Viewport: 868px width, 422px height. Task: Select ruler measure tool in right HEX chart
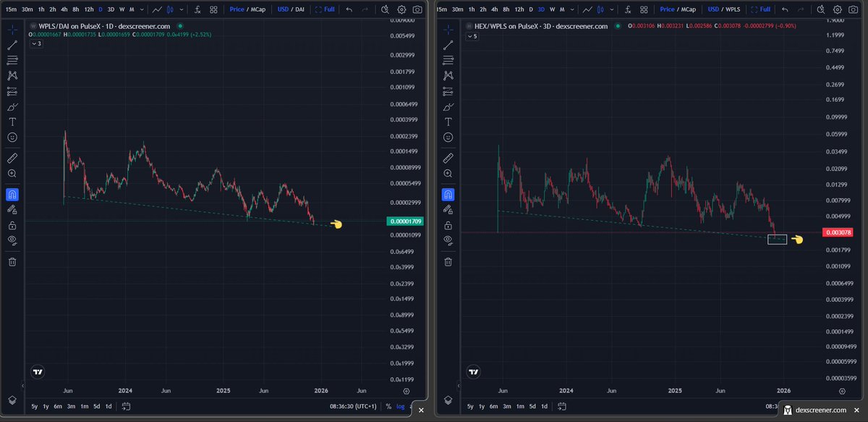448,158
